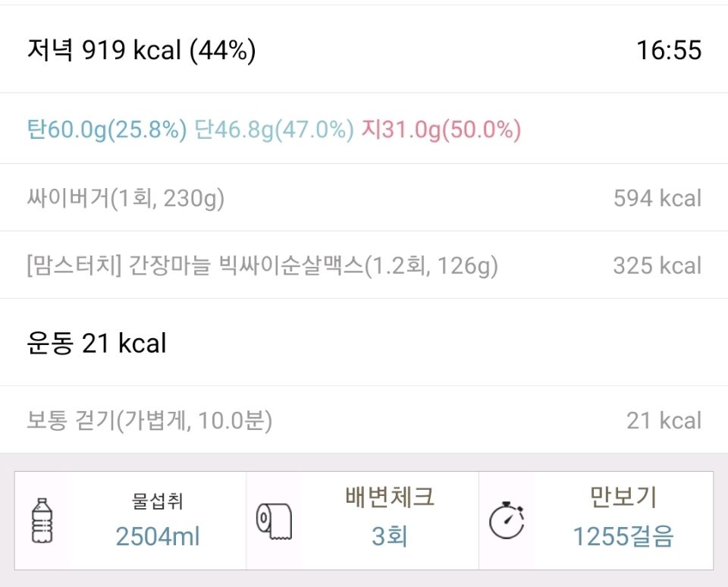Tap the toilet paper roll icon
The width and height of the screenshot is (728, 587).
[274, 521]
